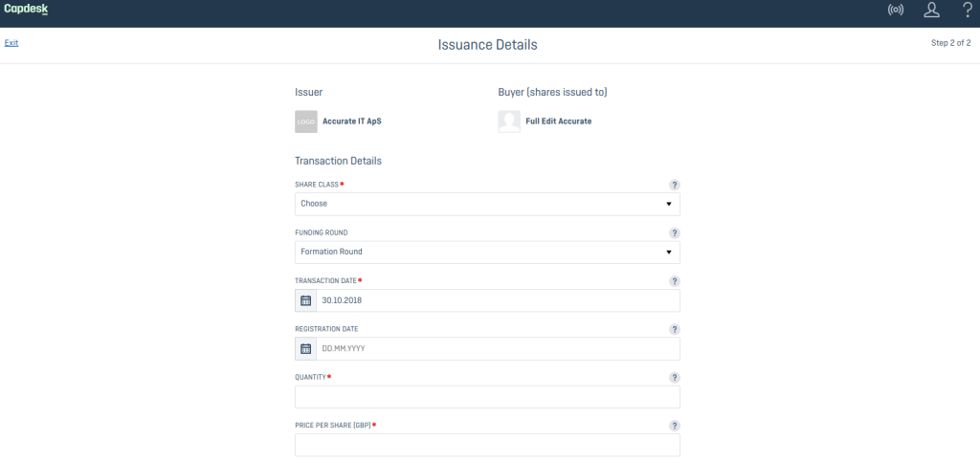Show help for Price Per Share field
The height and width of the screenshot is (463, 980).
pos(675,426)
